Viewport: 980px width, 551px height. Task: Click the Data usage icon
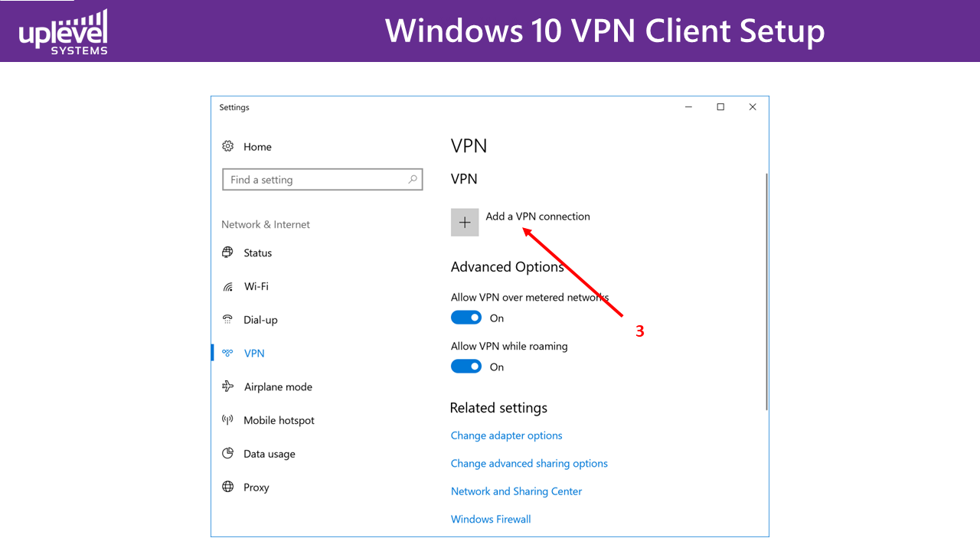227,453
